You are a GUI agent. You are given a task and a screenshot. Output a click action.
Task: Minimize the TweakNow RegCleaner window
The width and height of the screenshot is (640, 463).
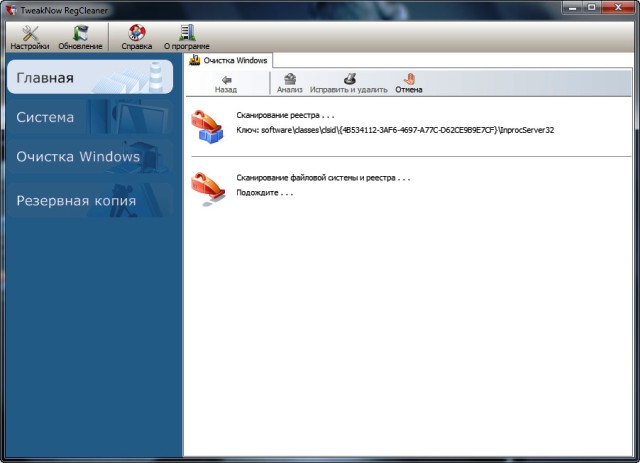572,7
